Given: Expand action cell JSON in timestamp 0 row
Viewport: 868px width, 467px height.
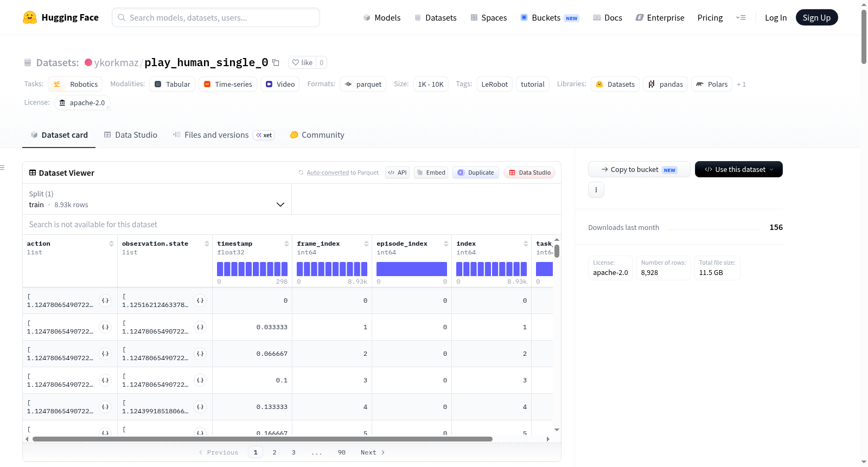Looking at the screenshot, I should tap(105, 300).
